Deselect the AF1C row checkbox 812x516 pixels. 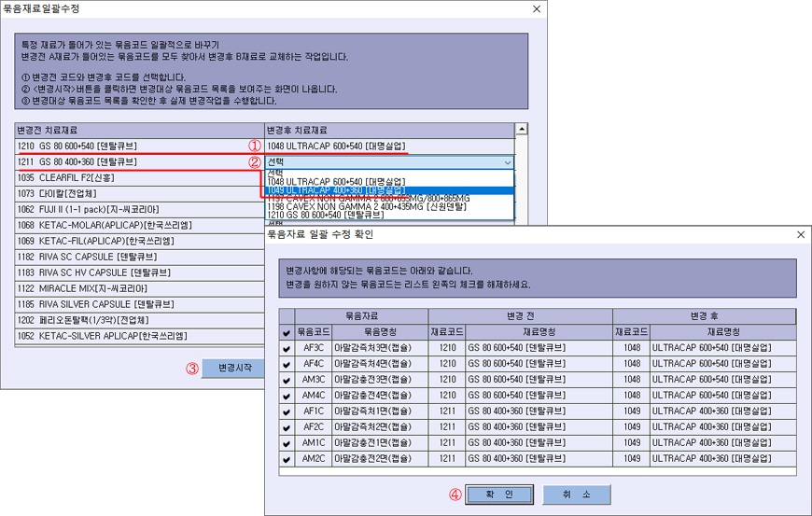tap(287, 411)
